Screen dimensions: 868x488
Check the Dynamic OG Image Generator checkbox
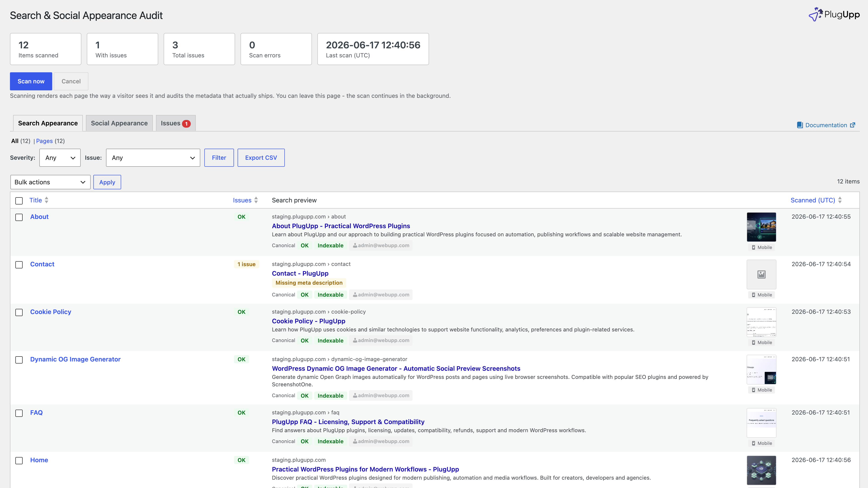[19, 360]
